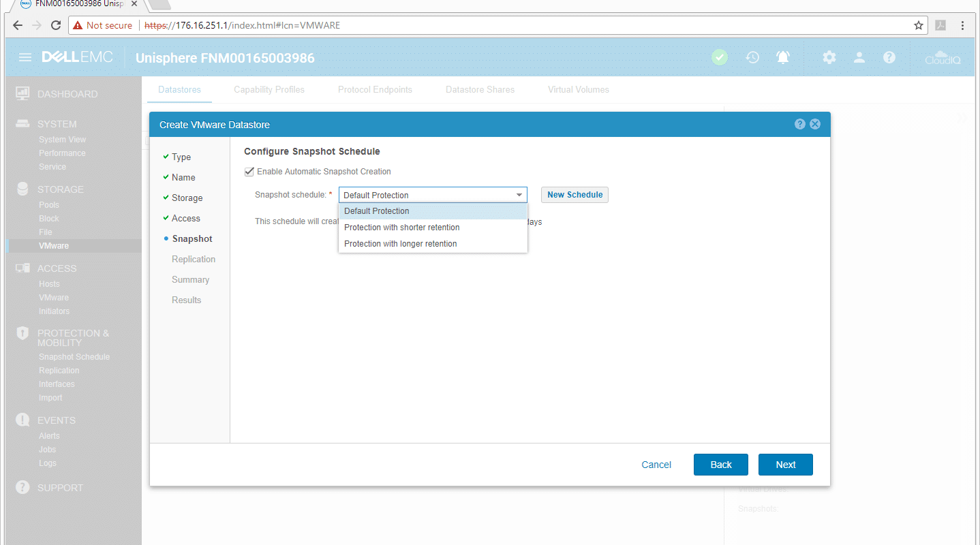Open System View in sidebar
Image resolution: width=980 pixels, height=545 pixels.
coord(63,140)
